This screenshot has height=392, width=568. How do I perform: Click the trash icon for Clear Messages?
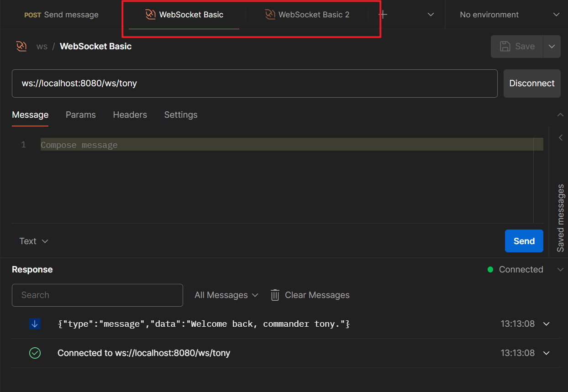click(275, 295)
